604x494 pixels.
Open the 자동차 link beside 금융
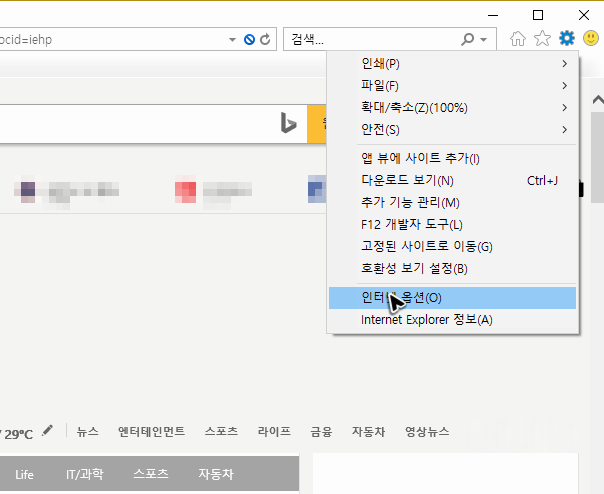click(369, 431)
